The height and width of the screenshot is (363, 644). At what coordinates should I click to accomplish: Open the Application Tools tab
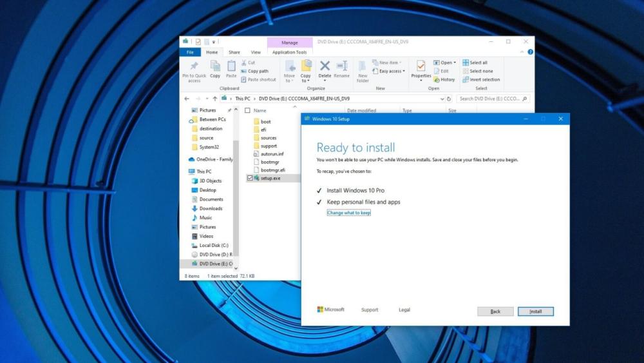click(290, 52)
